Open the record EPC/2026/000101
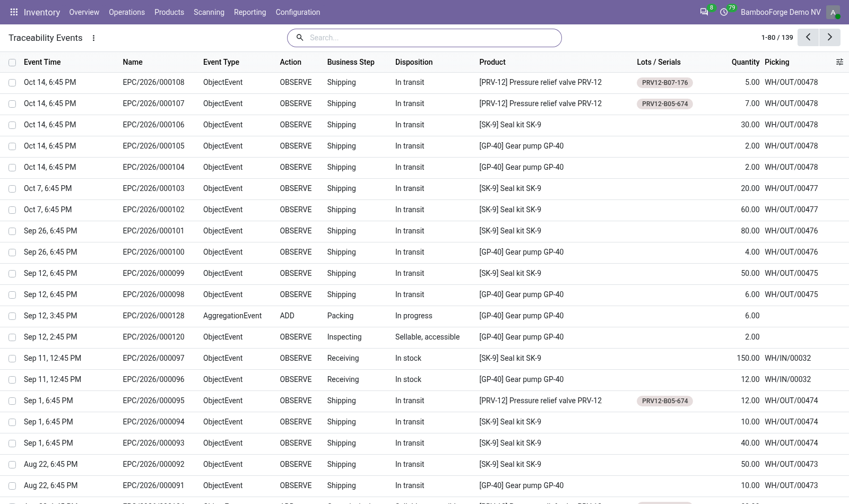Image resolution: width=849 pixels, height=504 pixels. (x=153, y=231)
